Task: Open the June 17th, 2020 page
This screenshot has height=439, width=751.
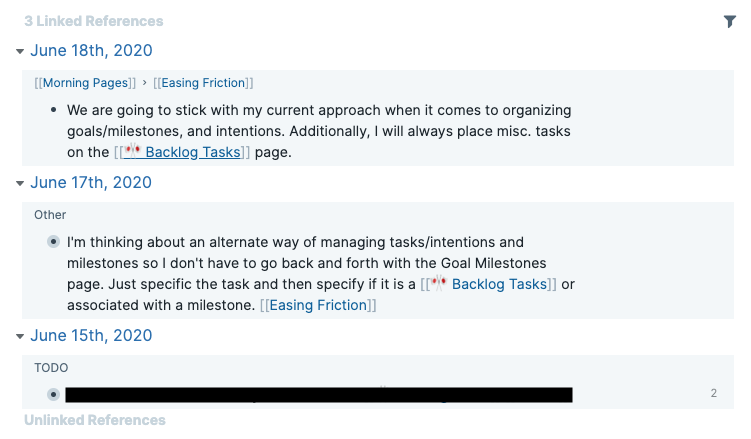Action: coord(91,182)
